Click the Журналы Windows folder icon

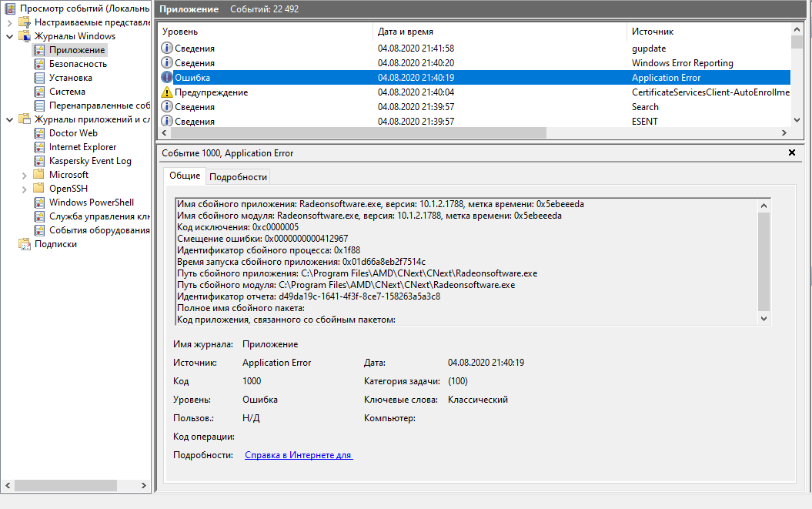click(x=25, y=36)
